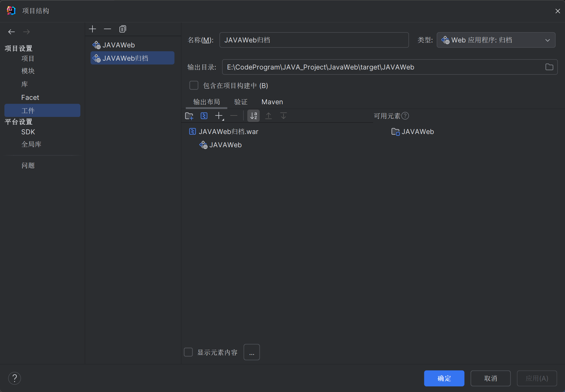This screenshot has width=565, height=392.
Task: Toggle sort elements alphabetically
Action: 253,116
